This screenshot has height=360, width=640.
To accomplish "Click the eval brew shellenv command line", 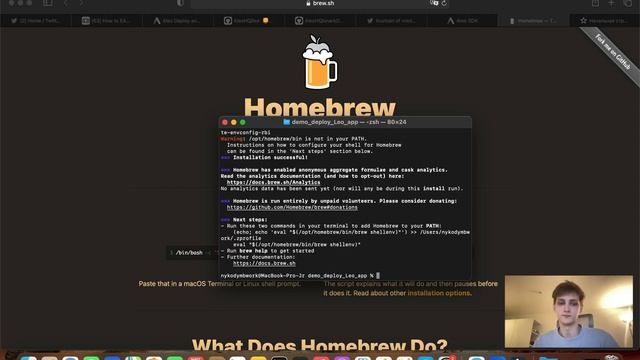I will 297,244.
